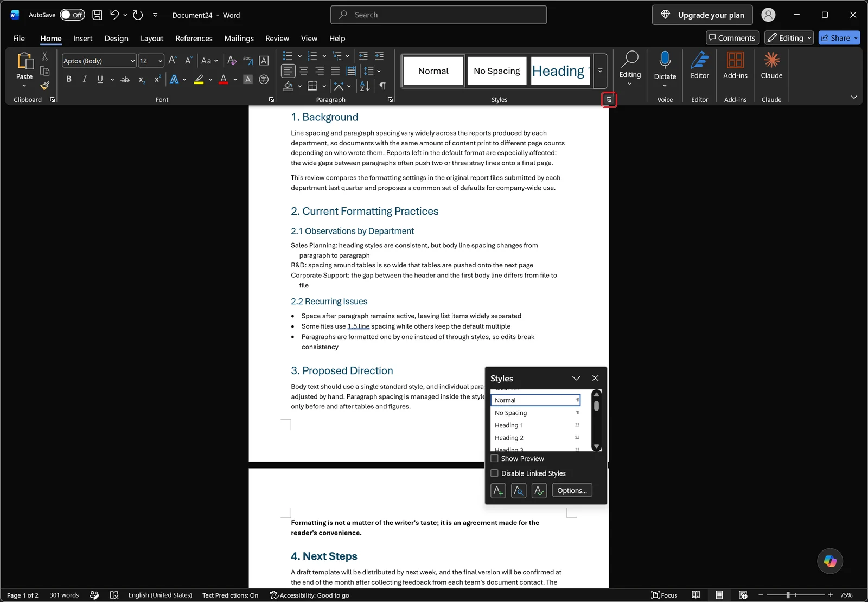Switch to the Review tab
Viewport: 868px width, 602px height.
click(277, 39)
